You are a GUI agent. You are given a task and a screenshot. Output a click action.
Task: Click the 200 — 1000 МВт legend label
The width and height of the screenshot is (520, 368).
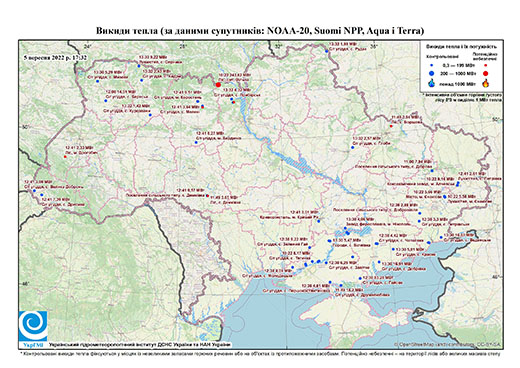click(459, 73)
